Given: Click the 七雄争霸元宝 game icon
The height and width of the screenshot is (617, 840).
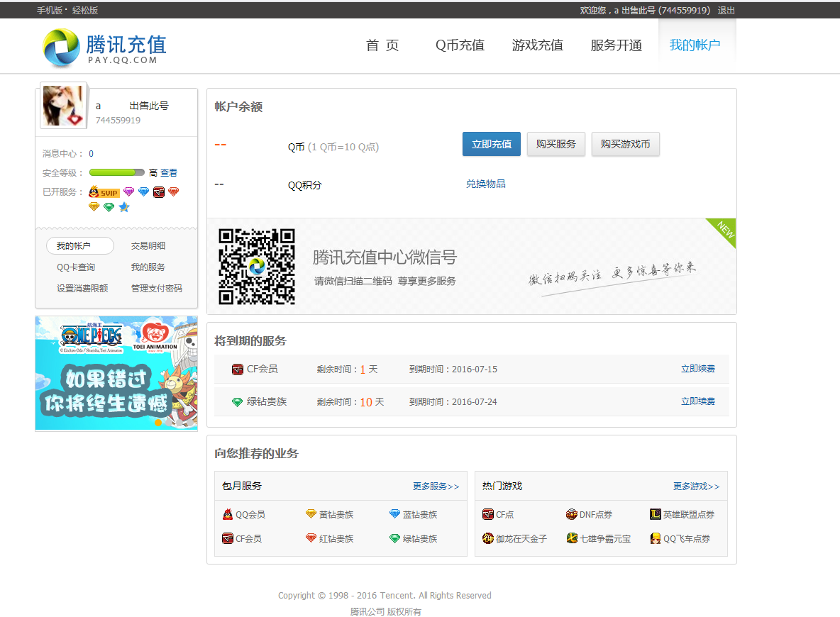Looking at the screenshot, I should pos(572,538).
